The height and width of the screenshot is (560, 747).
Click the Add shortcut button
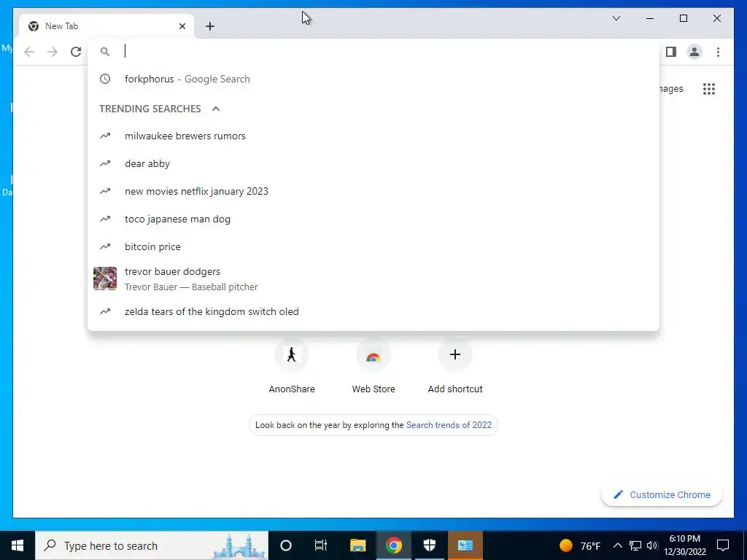click(x=455, y=367)
